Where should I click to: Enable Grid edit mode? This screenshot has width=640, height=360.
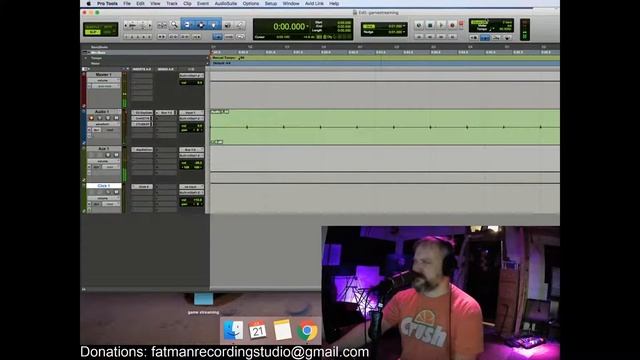click(x=107, y=32)
